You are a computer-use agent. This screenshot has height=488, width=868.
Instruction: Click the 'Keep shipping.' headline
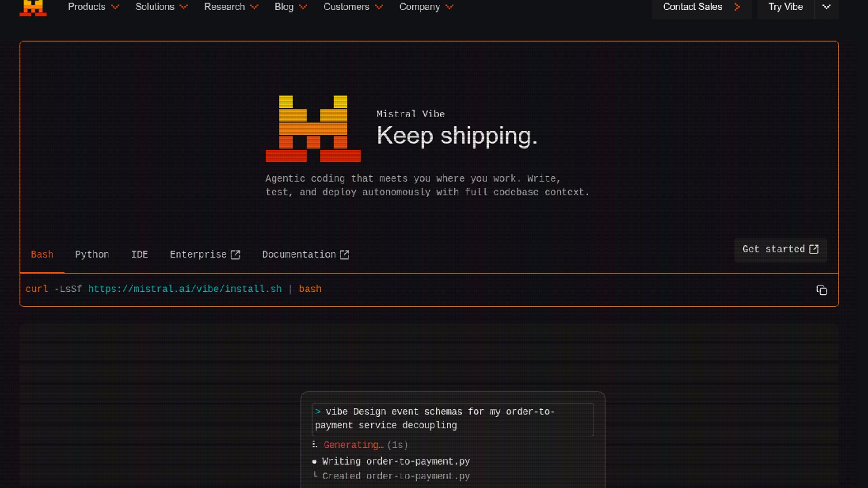pos(457,136)
